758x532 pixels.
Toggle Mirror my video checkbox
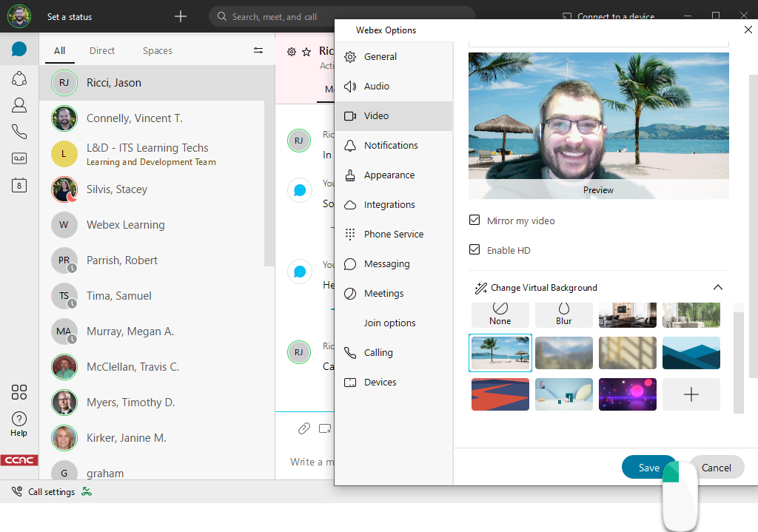(474, 220)
